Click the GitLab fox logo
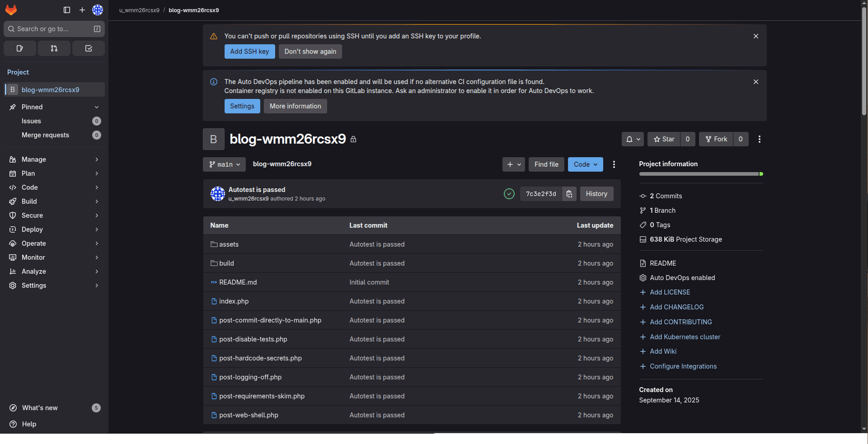Image resolution: width=868 pixels, height=444 pixels. [x=11, y=10]
